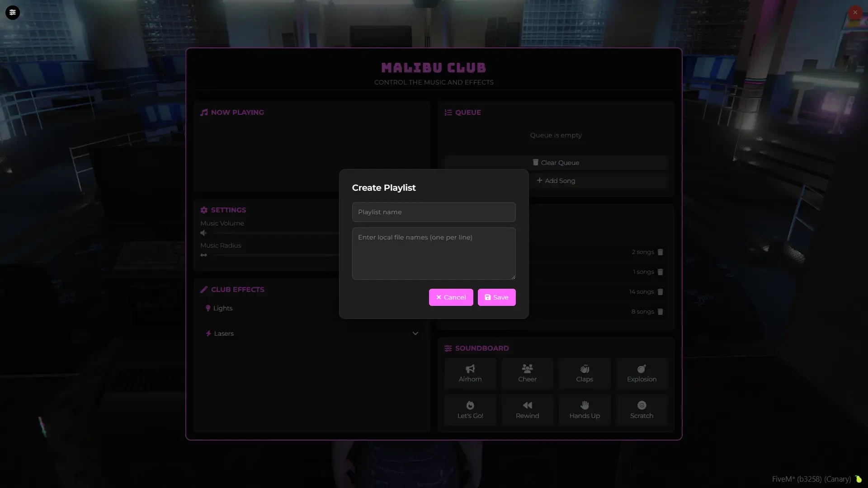This screenshot has width=868, height=488.
Task: Save the new playlist
Action: pyautogui.click(x=496, y=297)
